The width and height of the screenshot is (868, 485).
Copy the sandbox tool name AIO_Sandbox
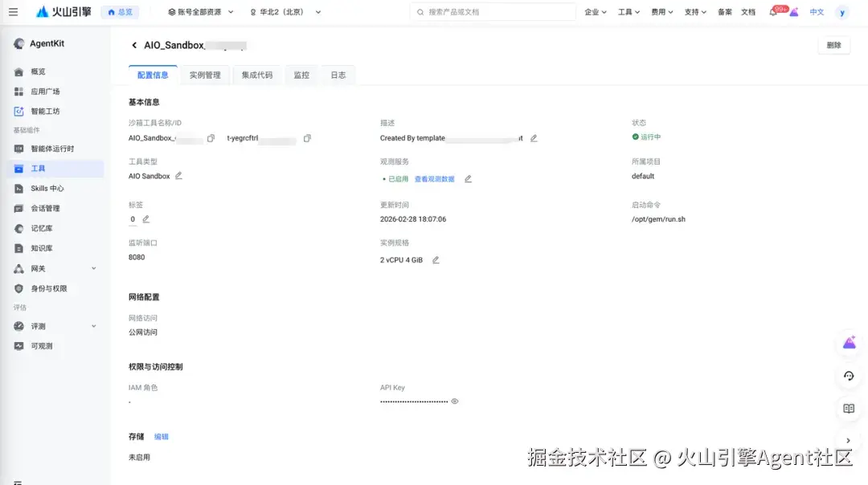pyautogui.click(x=211, y=138)
